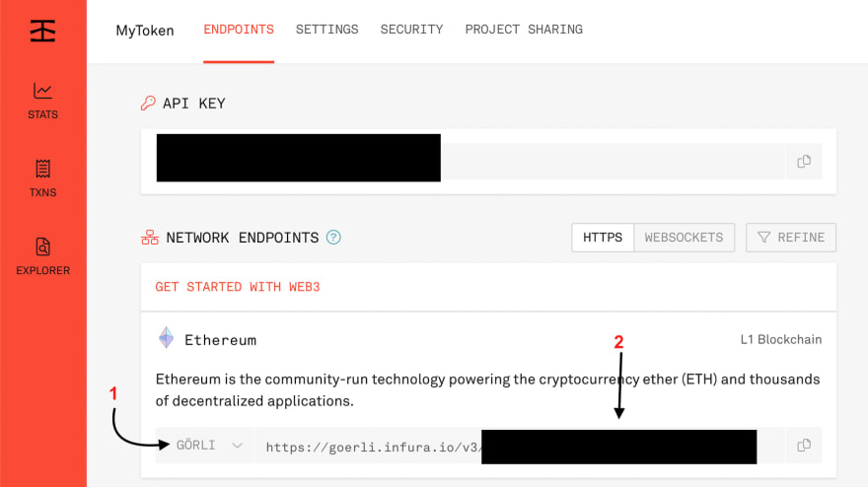The image size is (868, 487).
Task: Open the Project Sharing tab
Action: pyautogui.click(x=524, y=30)
